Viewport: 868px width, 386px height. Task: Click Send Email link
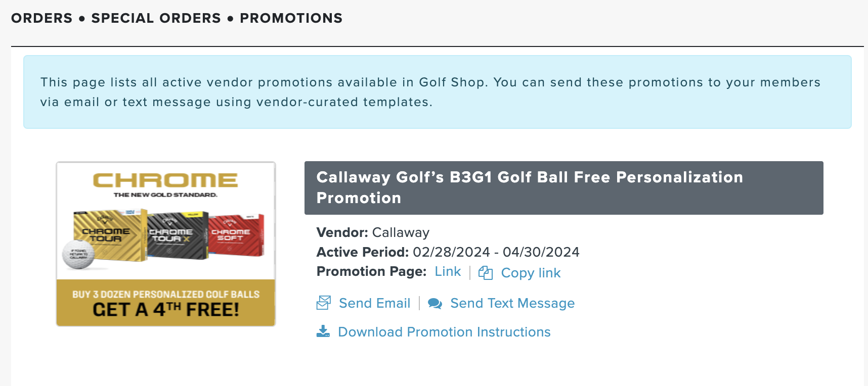[x=374, y=303]
